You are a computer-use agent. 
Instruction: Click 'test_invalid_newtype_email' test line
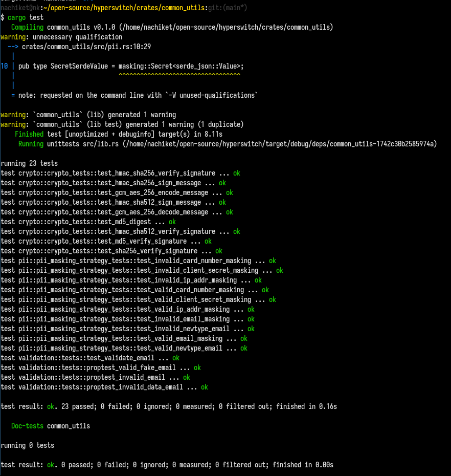point(127,329)
